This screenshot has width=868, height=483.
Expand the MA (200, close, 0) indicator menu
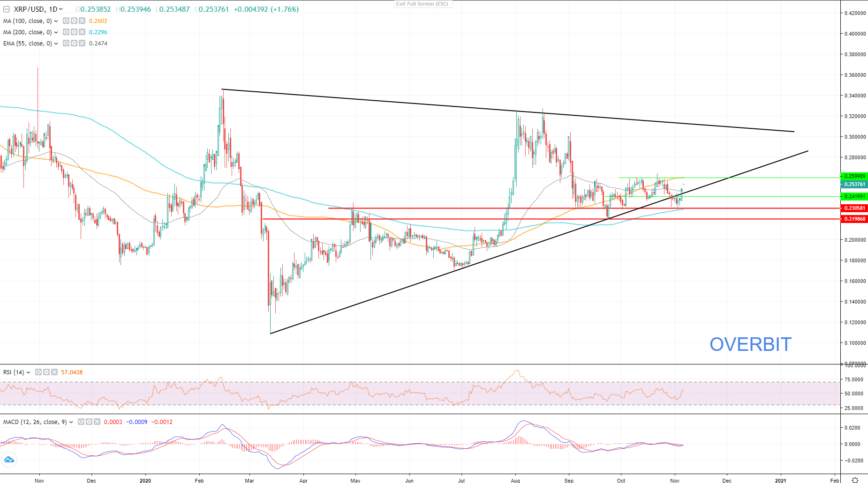click(x=56, y=32)
